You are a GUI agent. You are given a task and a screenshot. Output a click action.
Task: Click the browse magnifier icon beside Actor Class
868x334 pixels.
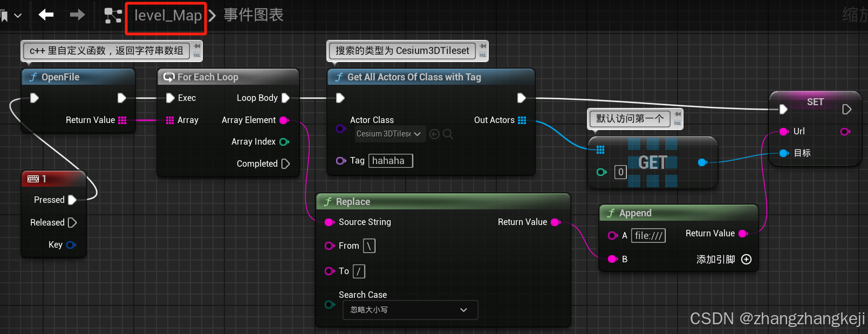(448, 134)
